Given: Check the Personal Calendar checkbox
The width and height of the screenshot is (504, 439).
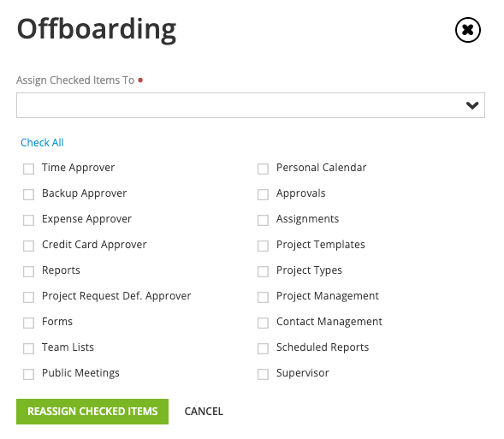Looking at the screenshot, I should point(263,169).
